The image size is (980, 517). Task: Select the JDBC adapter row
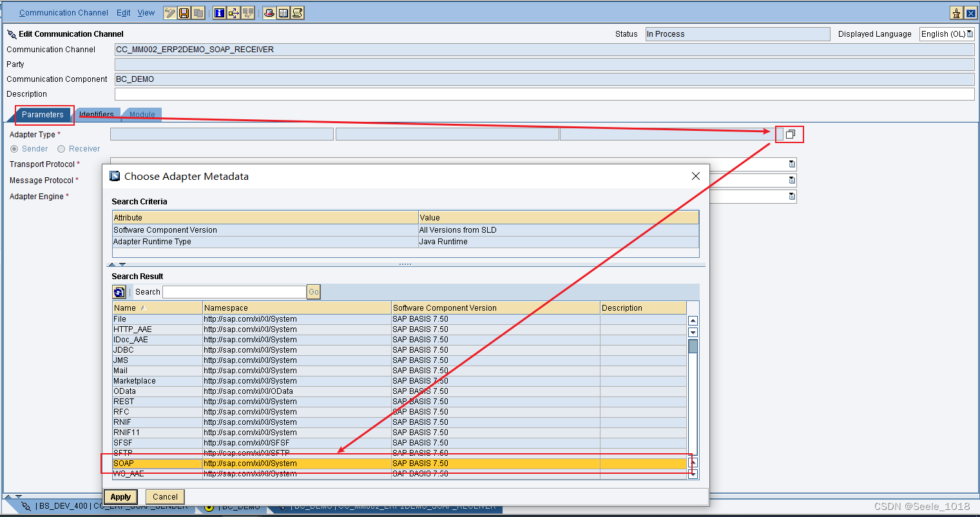pos(399,350)
